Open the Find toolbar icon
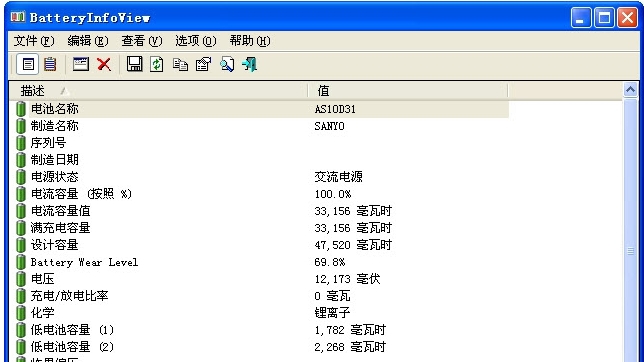Screen dimensions: 644x362 pyautogui.click(x=227, y=64)
